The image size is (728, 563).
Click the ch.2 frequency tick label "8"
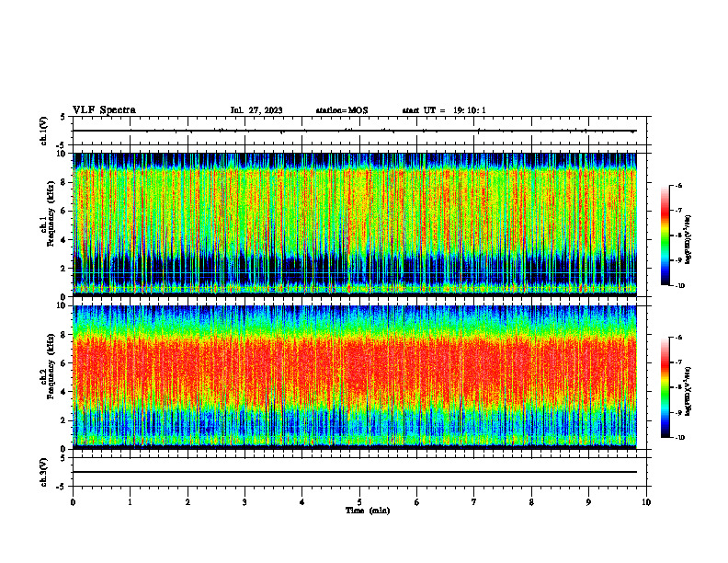[63, 335]
